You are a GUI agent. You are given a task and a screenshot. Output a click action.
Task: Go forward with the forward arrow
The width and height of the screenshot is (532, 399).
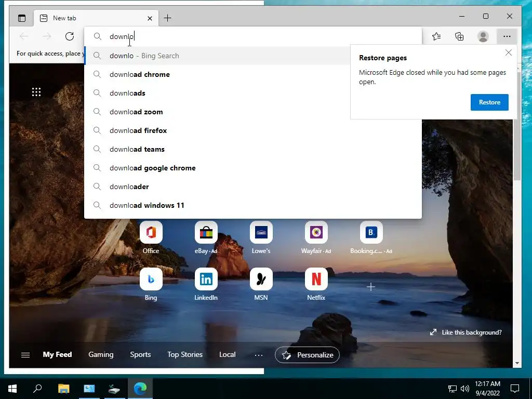click(x=47, y=36)
